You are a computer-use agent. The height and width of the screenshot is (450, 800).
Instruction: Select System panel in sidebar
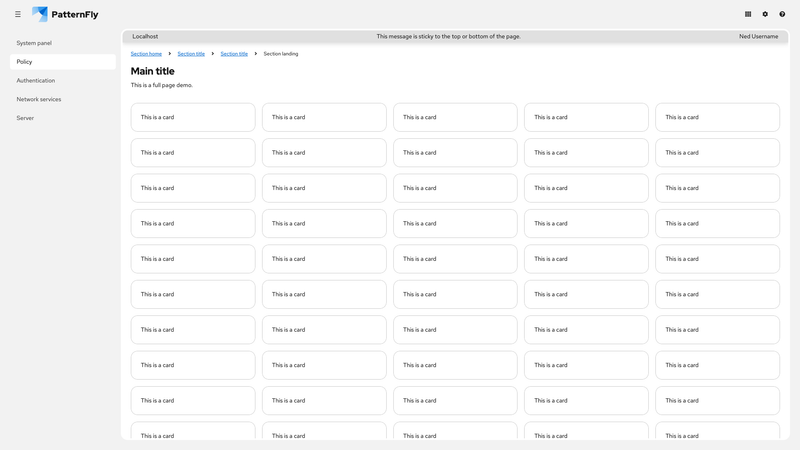34,43
